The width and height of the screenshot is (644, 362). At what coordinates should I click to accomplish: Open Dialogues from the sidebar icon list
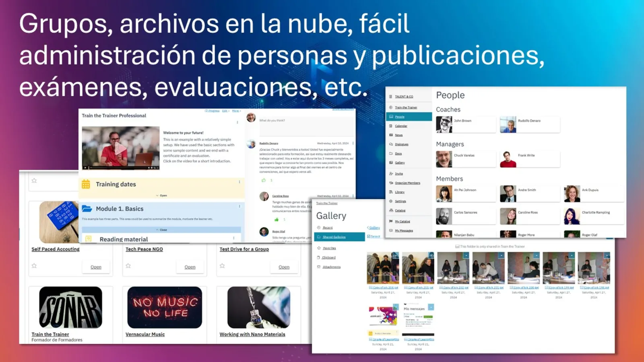[391, 144]
